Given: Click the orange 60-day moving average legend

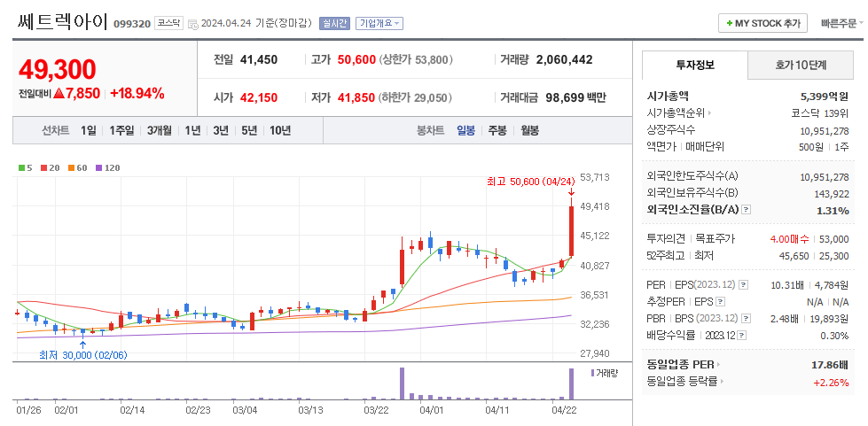Looking at the screenshot, I should 77,167.
